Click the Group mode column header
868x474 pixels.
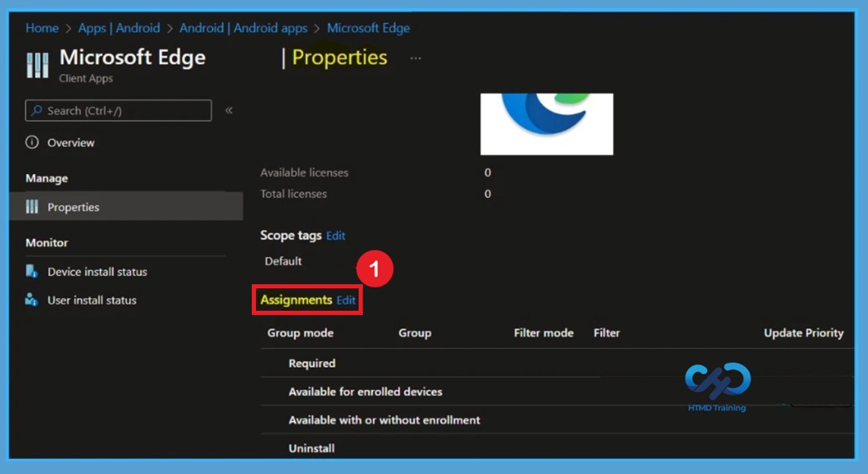tap(300, 333)
